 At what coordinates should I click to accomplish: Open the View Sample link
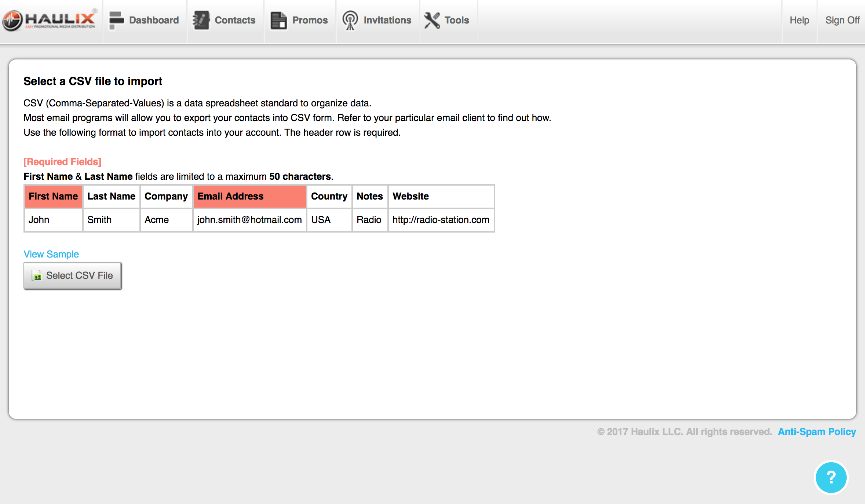[x=51, y=254]
